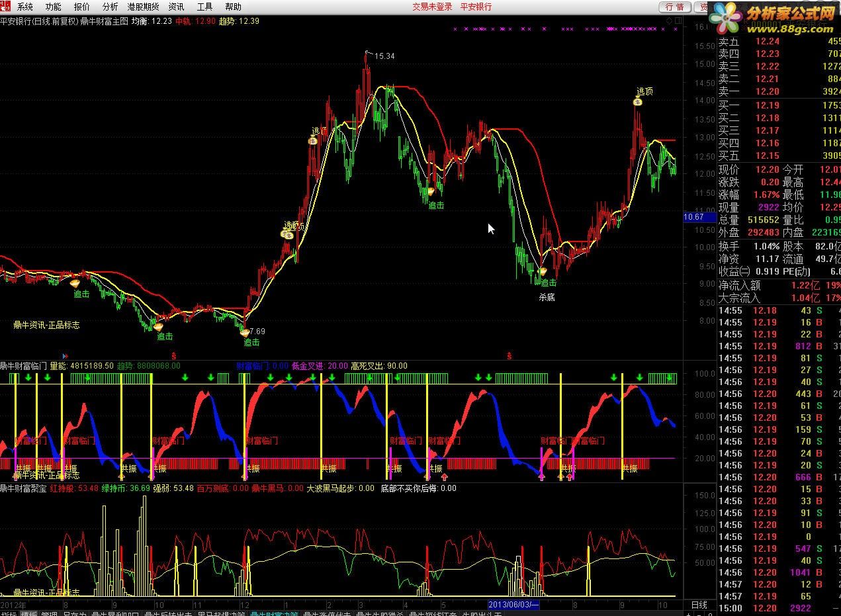Click the 现价 12.20 field
This screenshot has height=616, width=841.
749,170
